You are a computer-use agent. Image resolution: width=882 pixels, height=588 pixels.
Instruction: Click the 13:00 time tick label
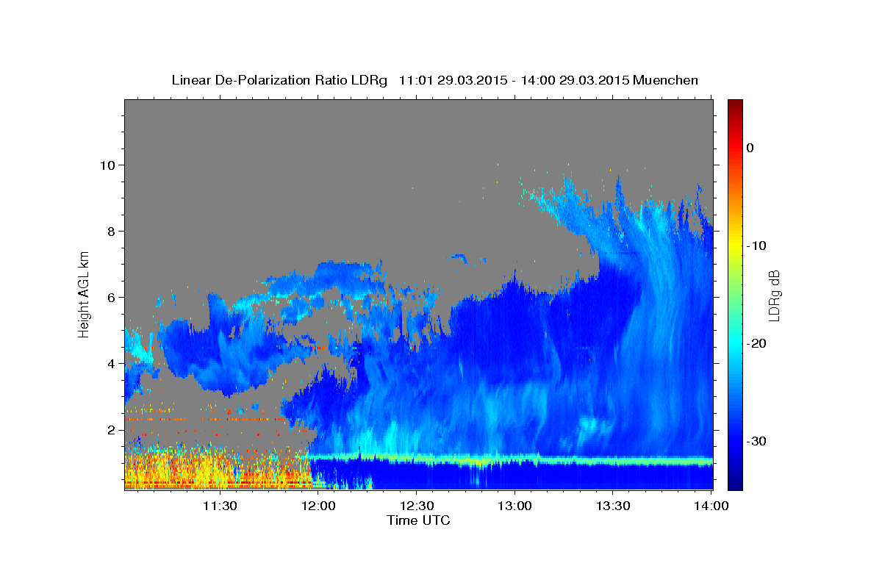[514, 506]
